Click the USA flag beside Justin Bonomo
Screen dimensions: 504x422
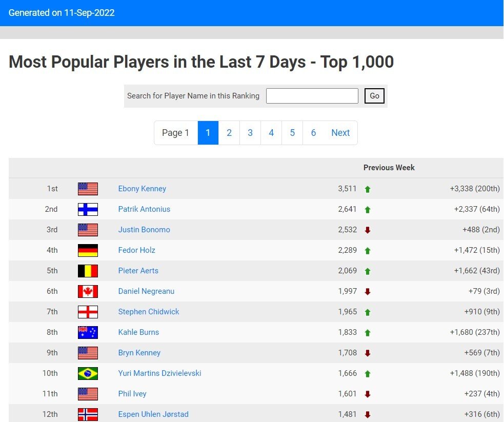(x=88, y=230)
